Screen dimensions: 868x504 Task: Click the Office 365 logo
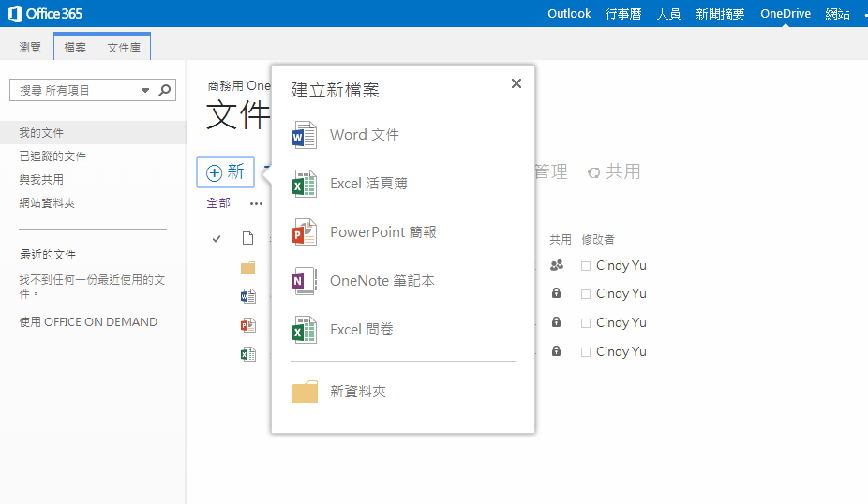tap(45, 14)
